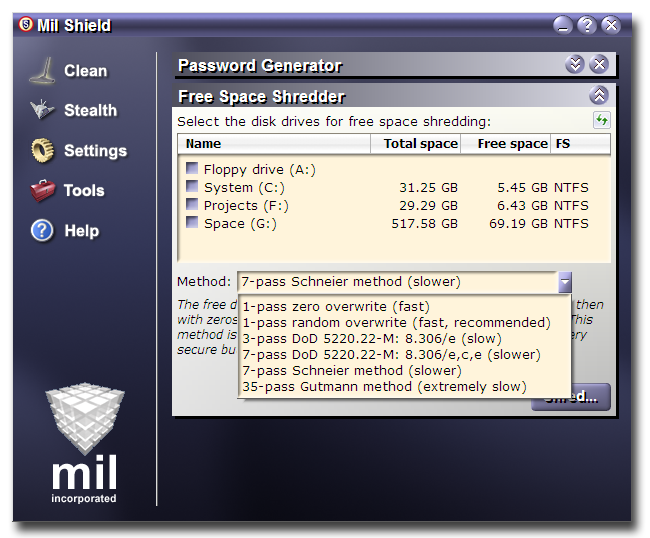Click the Shred button
The height and width of the screenshot is (538, 650).
pos(571,397)
